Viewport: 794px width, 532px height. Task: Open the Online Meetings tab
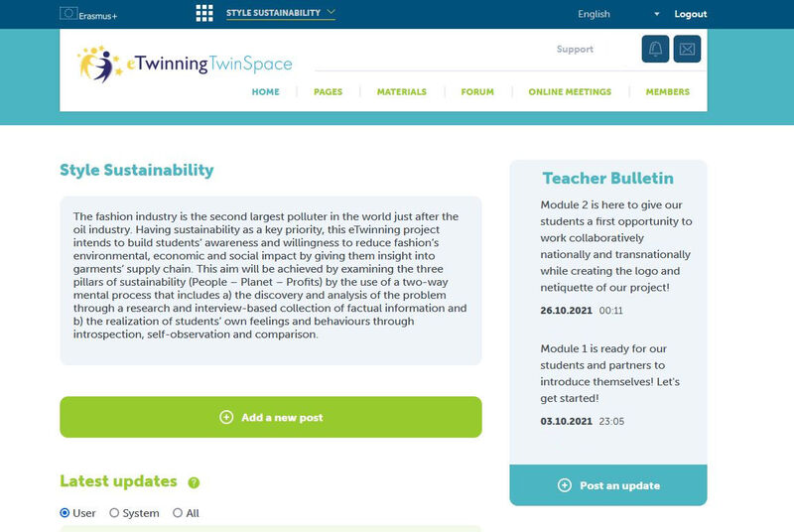pyautogui.click(x=570, y=92)
